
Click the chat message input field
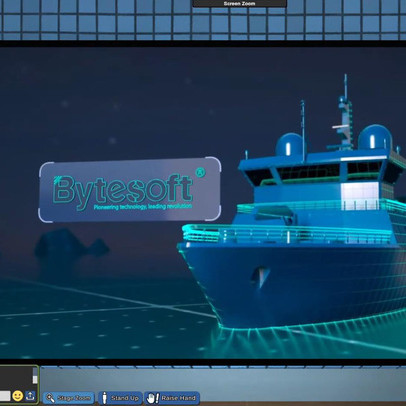point(5,396)
